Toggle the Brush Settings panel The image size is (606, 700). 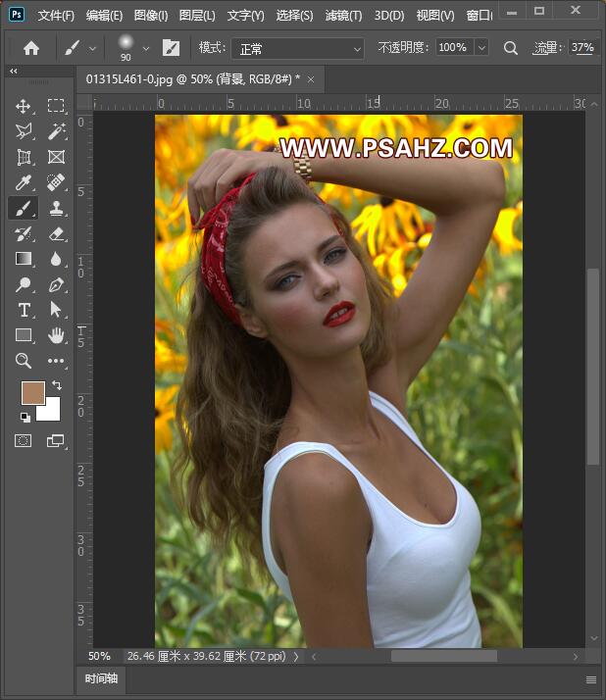click(x=171, y=48)
